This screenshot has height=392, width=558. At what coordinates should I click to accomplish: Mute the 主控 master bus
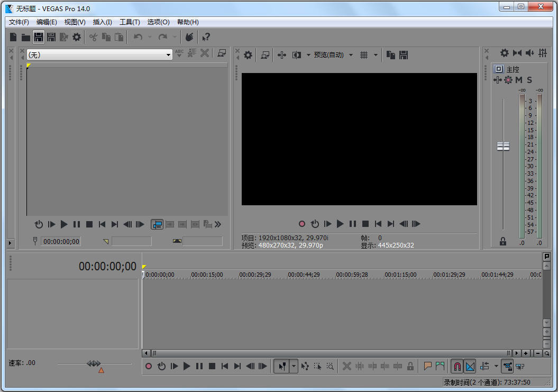tap(518, 80)
